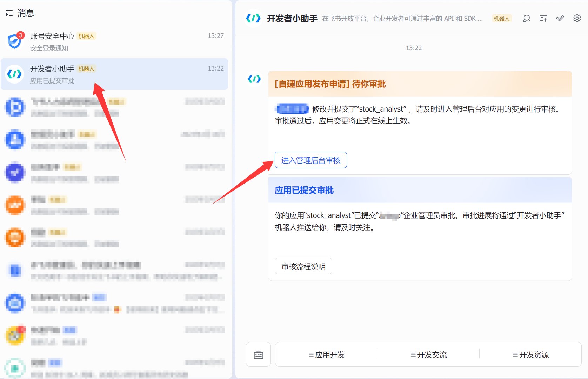Click the 消息 heading
Image resolution: width=588 pixels, height=379 pixels.
click(26, 13)
